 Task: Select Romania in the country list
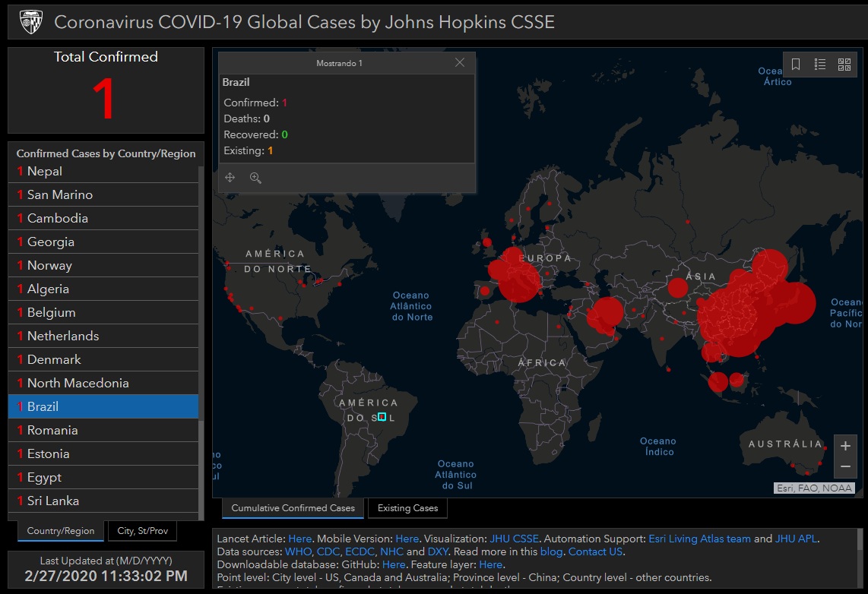point(103,430)
